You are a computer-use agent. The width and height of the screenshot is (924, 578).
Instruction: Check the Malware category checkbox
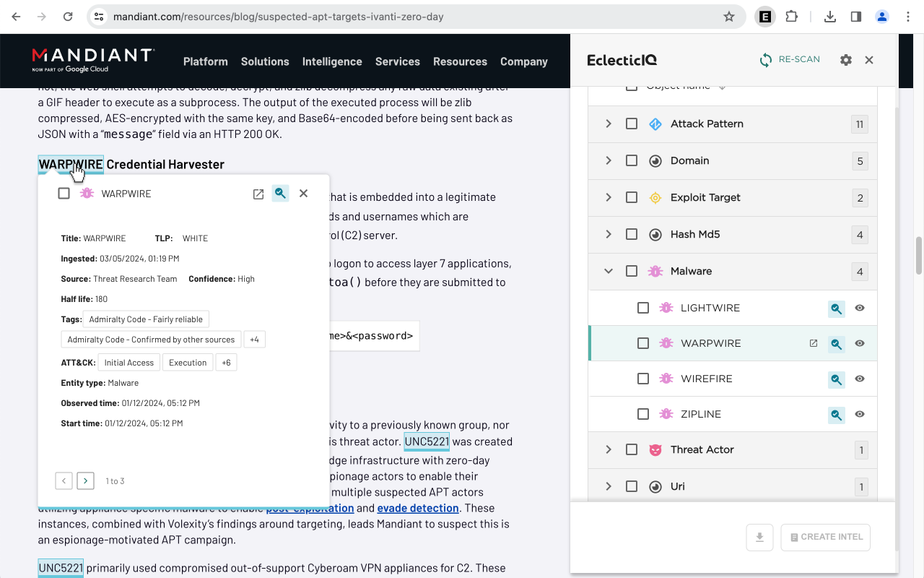tap(632, 272)
